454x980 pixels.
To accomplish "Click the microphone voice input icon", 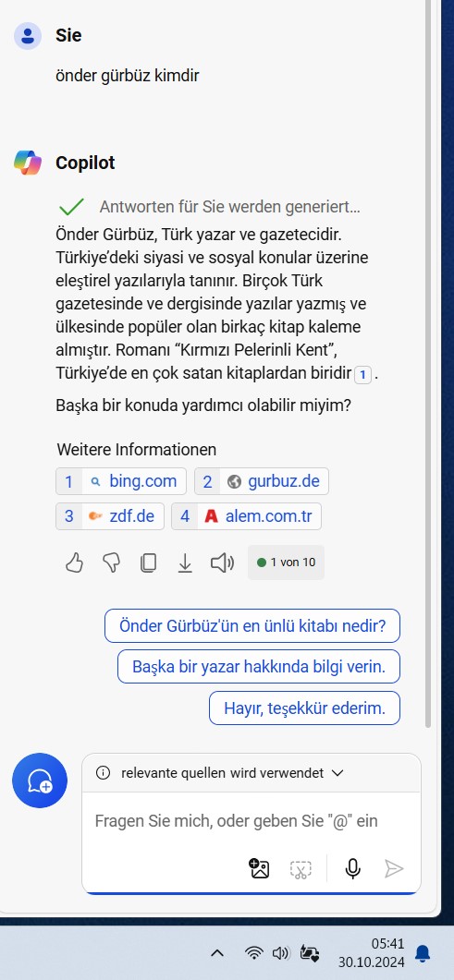I will pos(352,869).
